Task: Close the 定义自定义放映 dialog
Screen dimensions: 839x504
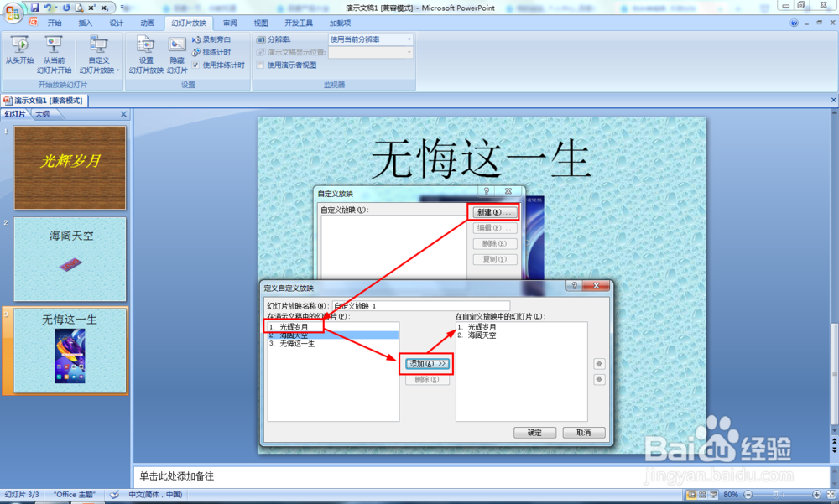Action: pos(596,286)
